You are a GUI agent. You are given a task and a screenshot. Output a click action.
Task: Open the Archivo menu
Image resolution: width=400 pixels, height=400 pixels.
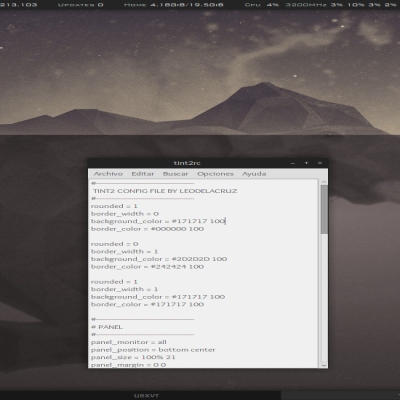coord(108,174)
